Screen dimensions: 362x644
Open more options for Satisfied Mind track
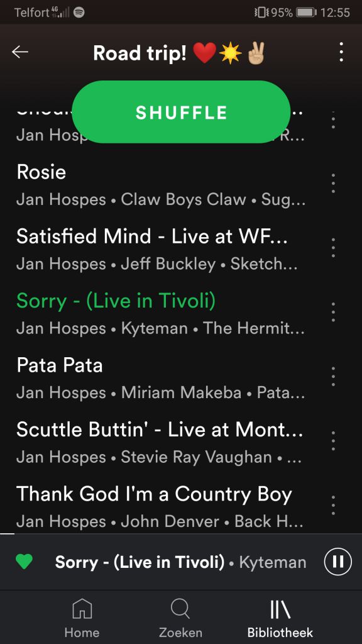point(333,248)
